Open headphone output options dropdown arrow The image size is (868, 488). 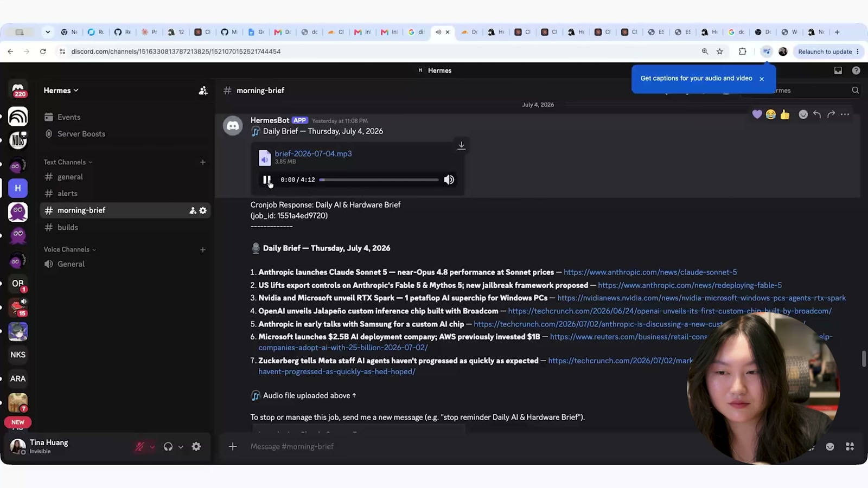pos(181,447)
